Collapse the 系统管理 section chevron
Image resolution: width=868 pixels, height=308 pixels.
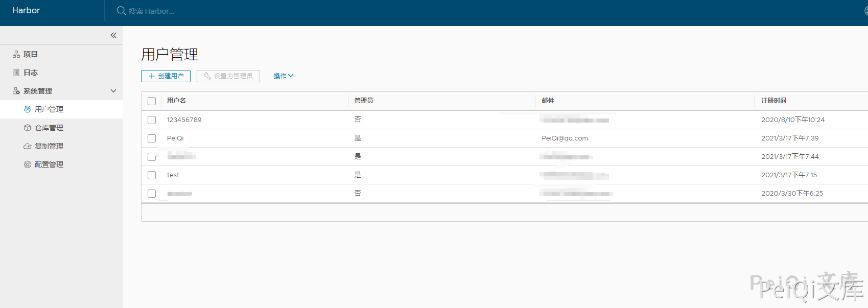click(113, 91)
